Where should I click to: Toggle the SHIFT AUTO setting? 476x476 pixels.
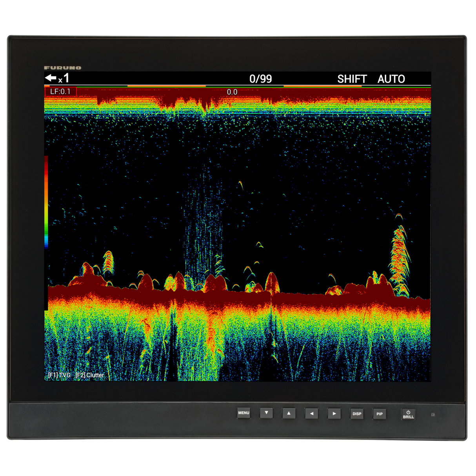[x=352, y=78]
